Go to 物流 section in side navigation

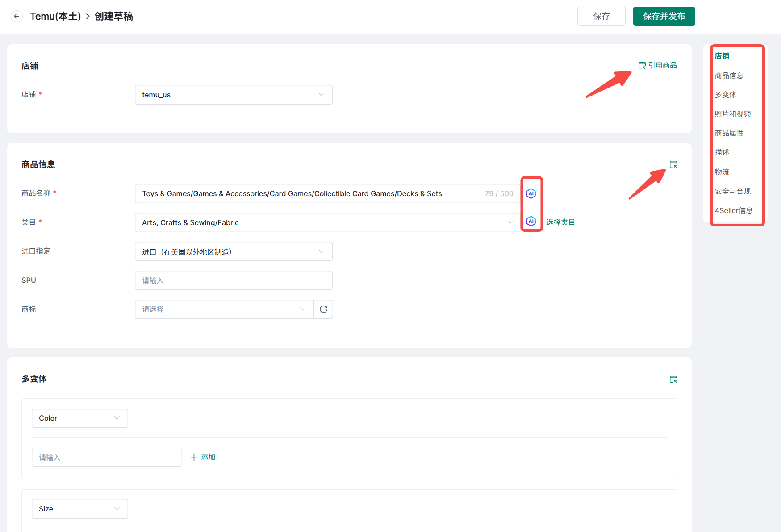coord(722,172)
